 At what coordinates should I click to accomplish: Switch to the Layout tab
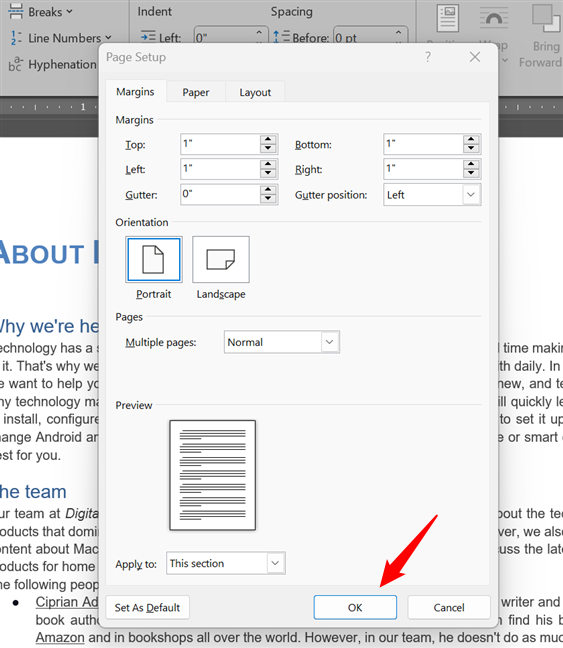pyautogui.click(x=255, y=92)
